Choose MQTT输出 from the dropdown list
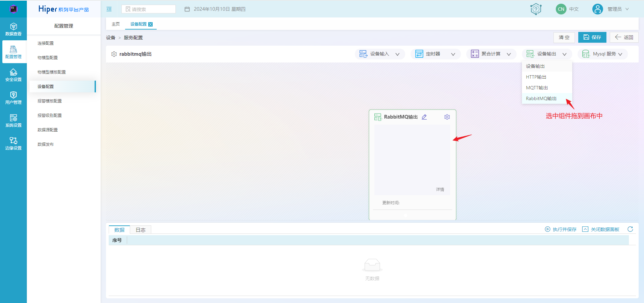This screenshot has width=644, height=303. click(x=547, y=88)
